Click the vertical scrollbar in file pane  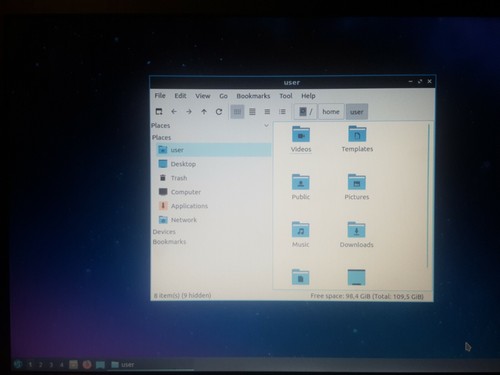[428, 195]
